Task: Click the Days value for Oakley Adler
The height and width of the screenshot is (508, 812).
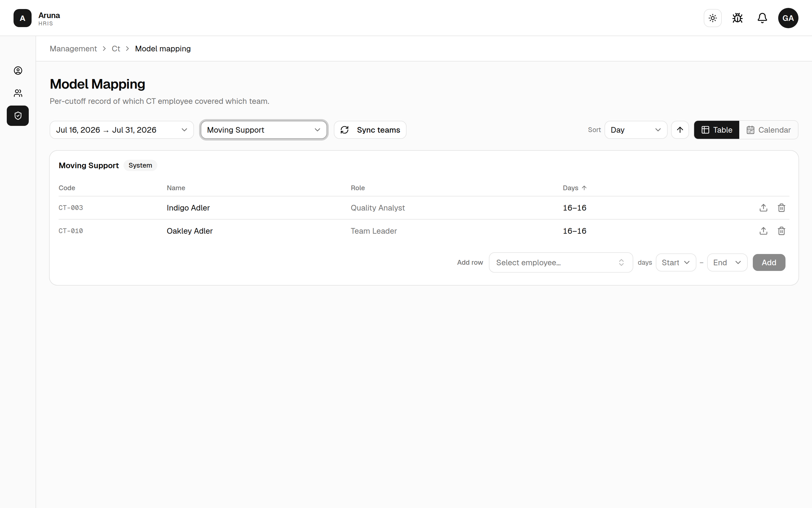Action: pos(574,231)
